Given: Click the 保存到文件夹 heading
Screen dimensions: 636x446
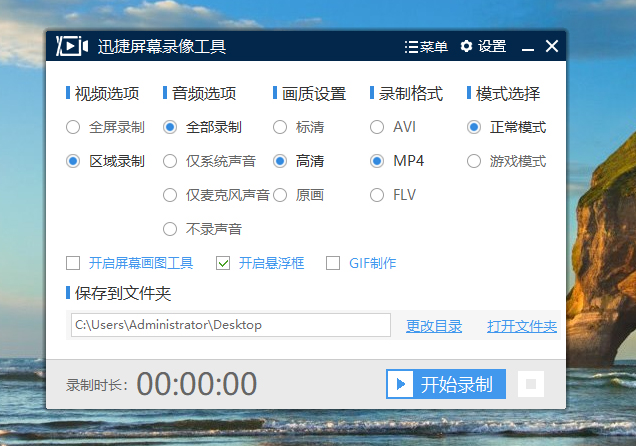Looking at the screenshot, I should [x=123, y=293].
